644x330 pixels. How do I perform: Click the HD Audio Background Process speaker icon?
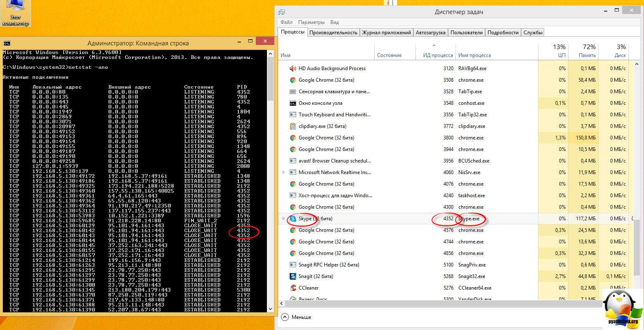point(293,68)
